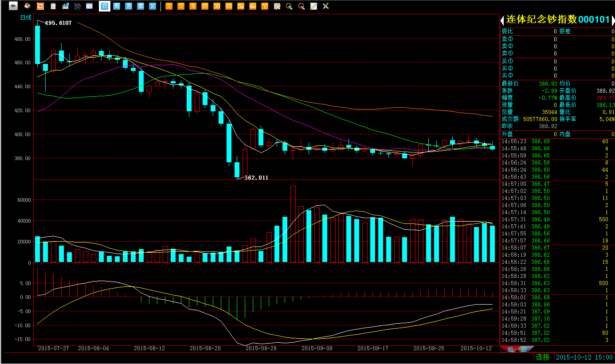Open the clipboard notes icon
The image size is (615, 364).
tap(53, 6)
